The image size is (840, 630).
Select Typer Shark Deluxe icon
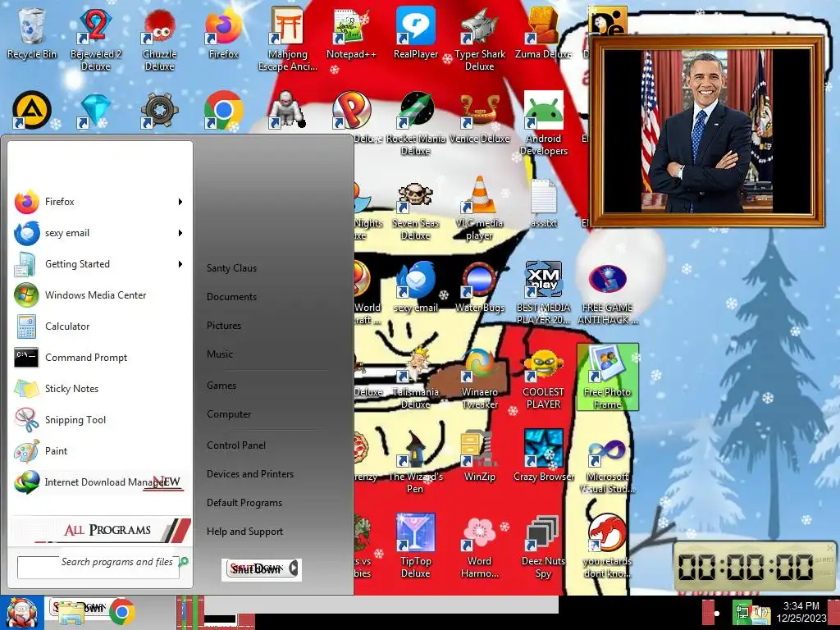pyautogui.click(x=479, y=39)
